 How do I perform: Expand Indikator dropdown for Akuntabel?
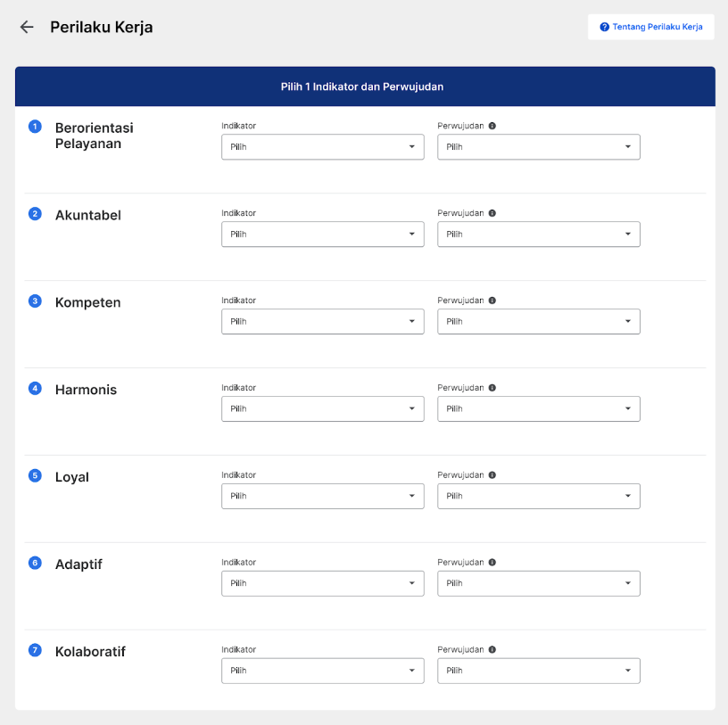click(x=323, y=234)
